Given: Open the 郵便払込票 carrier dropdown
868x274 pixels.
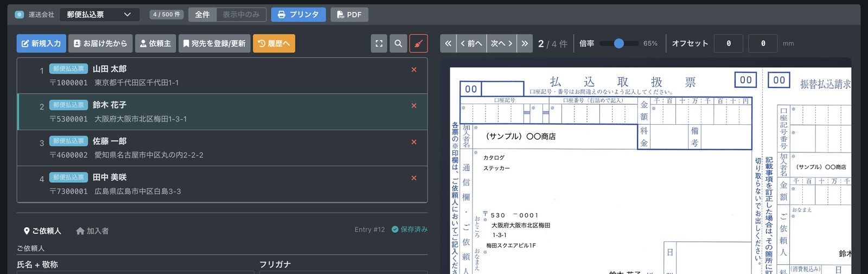Looking at the screenshot, I should point(99,15).
